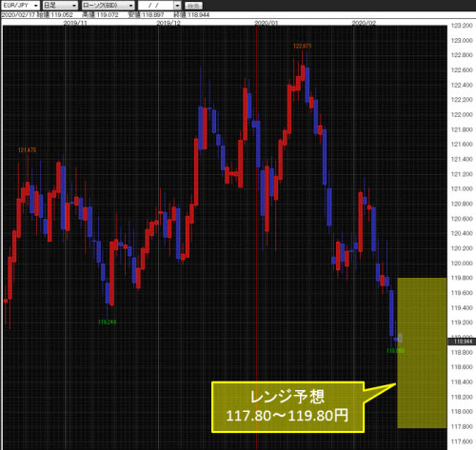
Task: Open the date picker dropdown arrow
Action: coord(177,6)
